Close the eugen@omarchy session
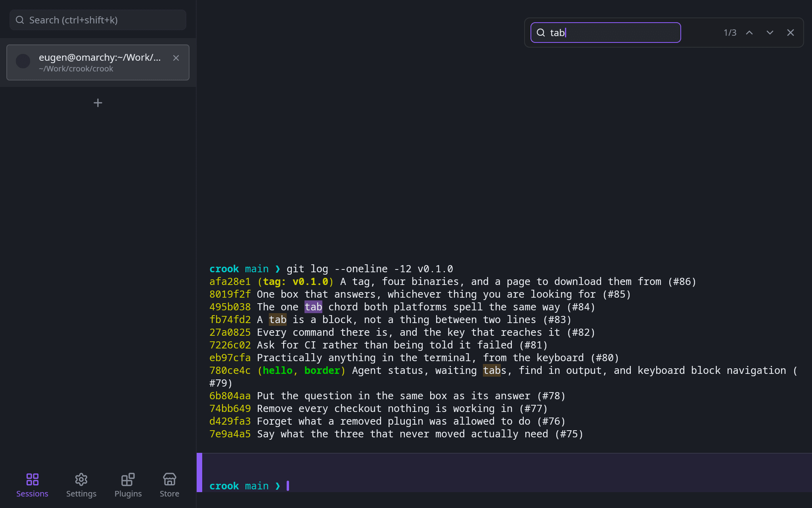The height and width of the screenshot is (508, 812). [176, 58]
